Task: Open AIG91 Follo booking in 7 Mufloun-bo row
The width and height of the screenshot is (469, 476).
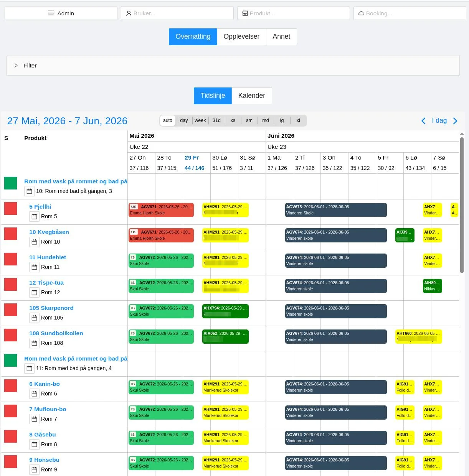Action: [x=405, y=412]
